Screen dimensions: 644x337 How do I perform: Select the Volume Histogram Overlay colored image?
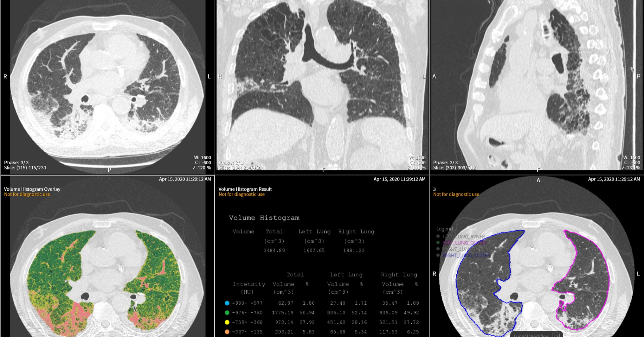[x=107, y=256]
